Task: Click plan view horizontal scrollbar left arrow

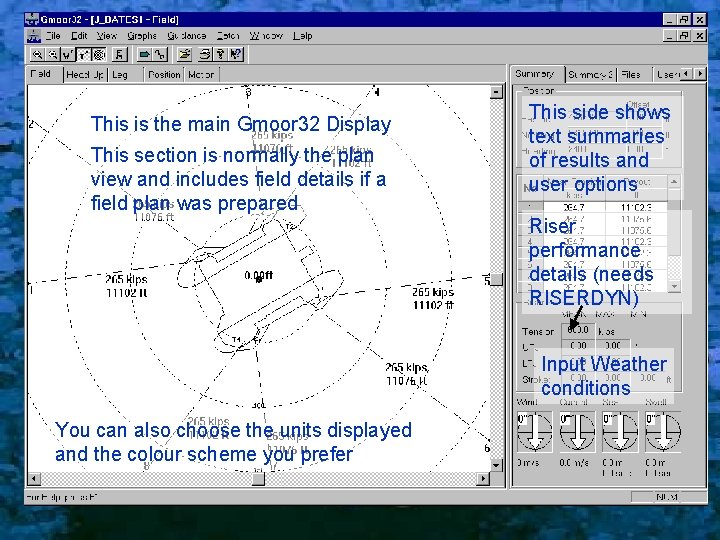Action: (x=34, y=478)
